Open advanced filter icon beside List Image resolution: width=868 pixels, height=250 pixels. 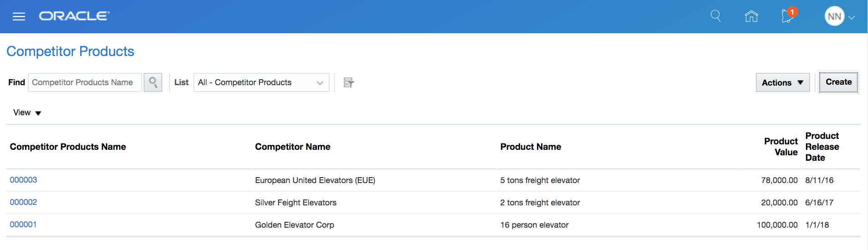(x=349, y=82)
